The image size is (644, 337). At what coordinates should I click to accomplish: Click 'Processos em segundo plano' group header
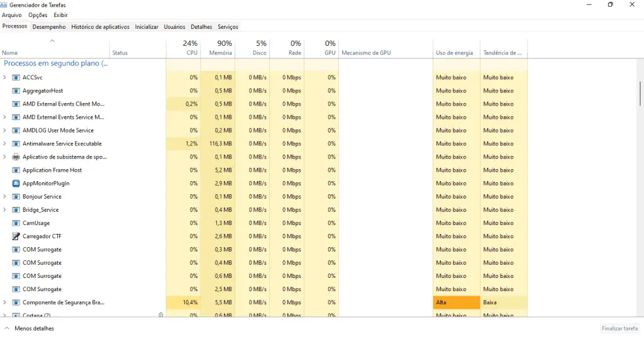click(x=56, y=64)
